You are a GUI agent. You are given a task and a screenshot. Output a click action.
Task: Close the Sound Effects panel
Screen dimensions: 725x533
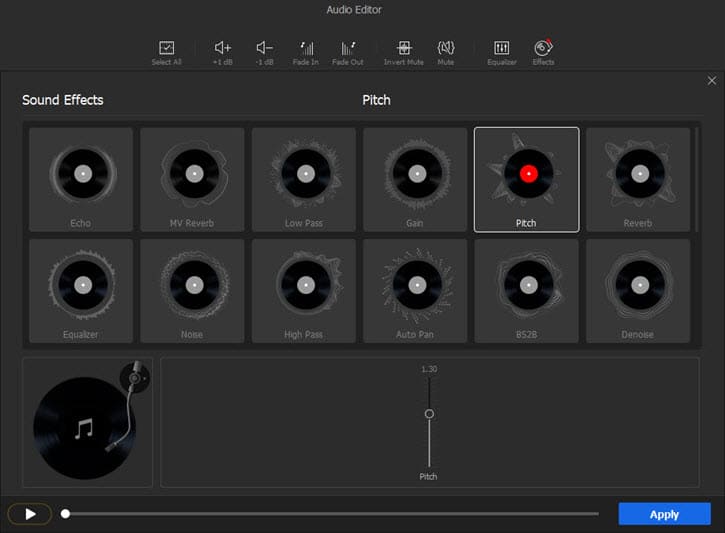pyautogui.click(x=712, y=81)
